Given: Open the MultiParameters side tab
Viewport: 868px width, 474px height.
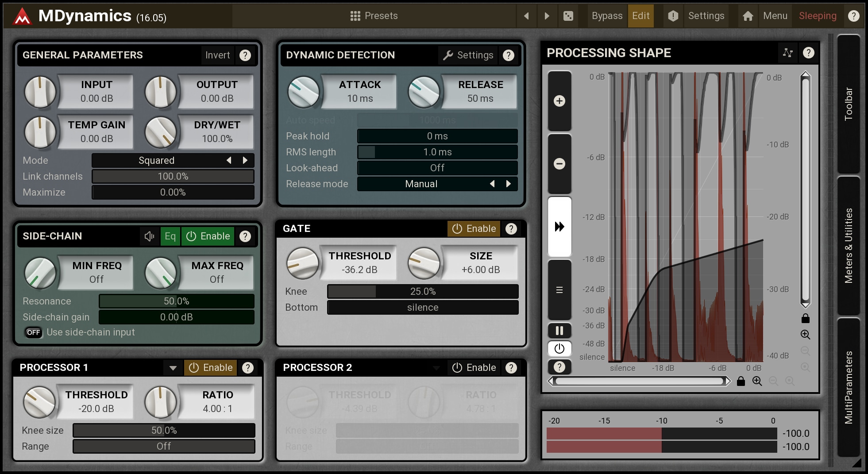Looking at the screenshot, I should tap(848, 387).
